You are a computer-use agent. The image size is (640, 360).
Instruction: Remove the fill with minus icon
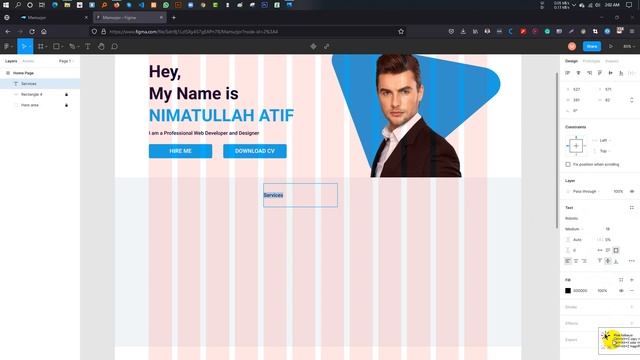coord(632,291)
